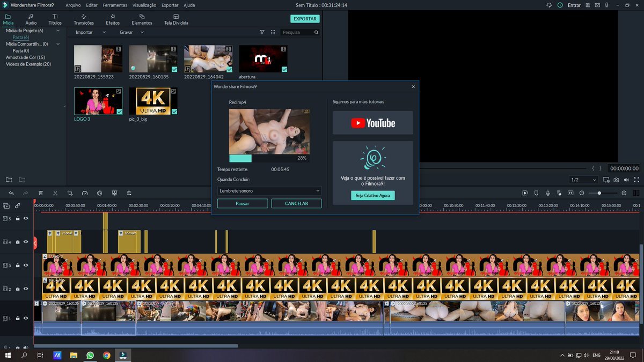Select the scissors split tool
This screenshot has height=362, width=644.
[x=55, y=193]
